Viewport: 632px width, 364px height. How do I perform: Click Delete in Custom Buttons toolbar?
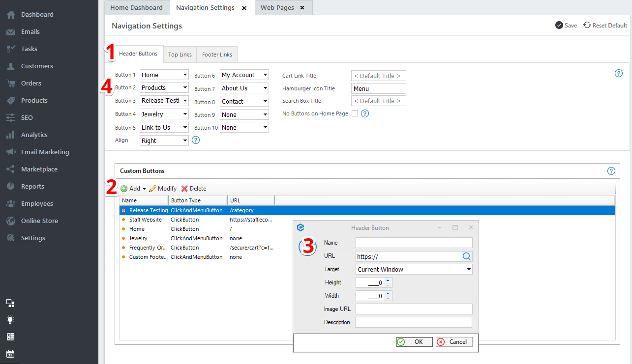[x=194, y=189]
